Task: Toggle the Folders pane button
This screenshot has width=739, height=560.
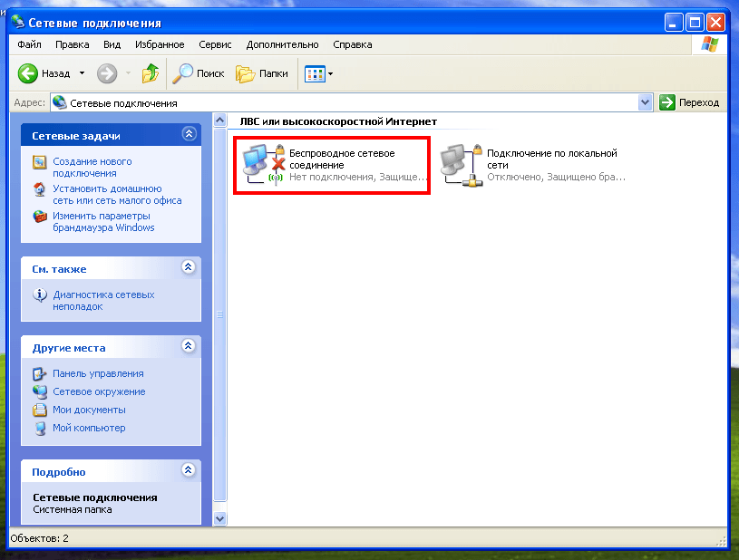Action: point(261,73)
